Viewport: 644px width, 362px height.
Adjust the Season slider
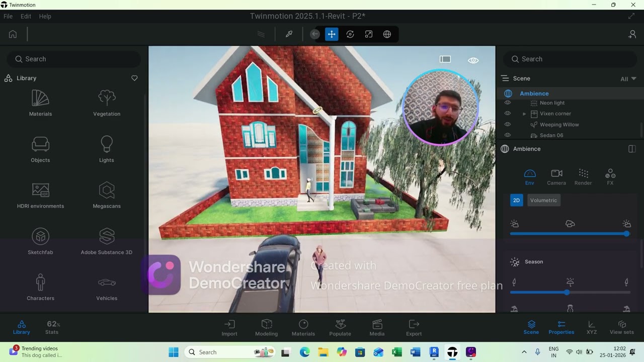coord(570,292)
